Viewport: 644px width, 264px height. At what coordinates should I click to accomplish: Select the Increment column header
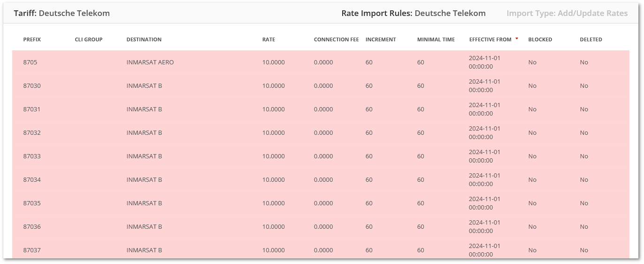tap(381, 39)
